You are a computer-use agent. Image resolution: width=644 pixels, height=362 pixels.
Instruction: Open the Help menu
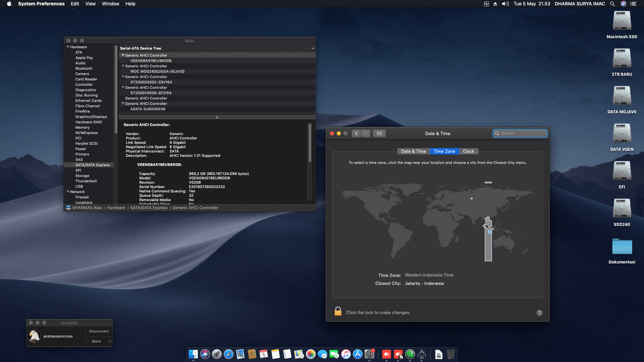pos(130,4)
